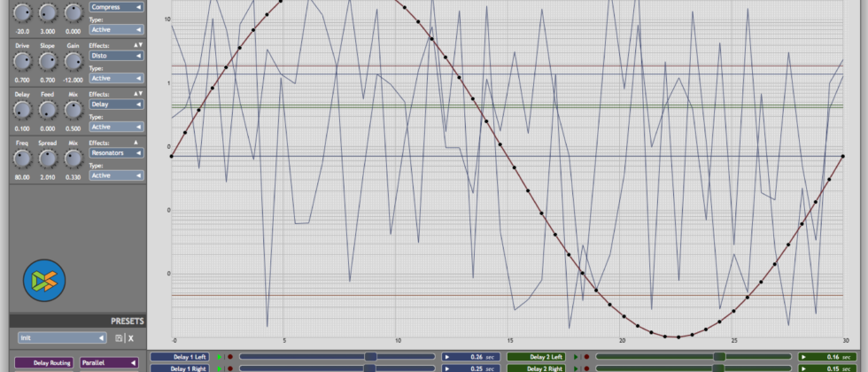Click the Freq knob
The height and width of the screenshot is (372, 868).
[22, 159]
